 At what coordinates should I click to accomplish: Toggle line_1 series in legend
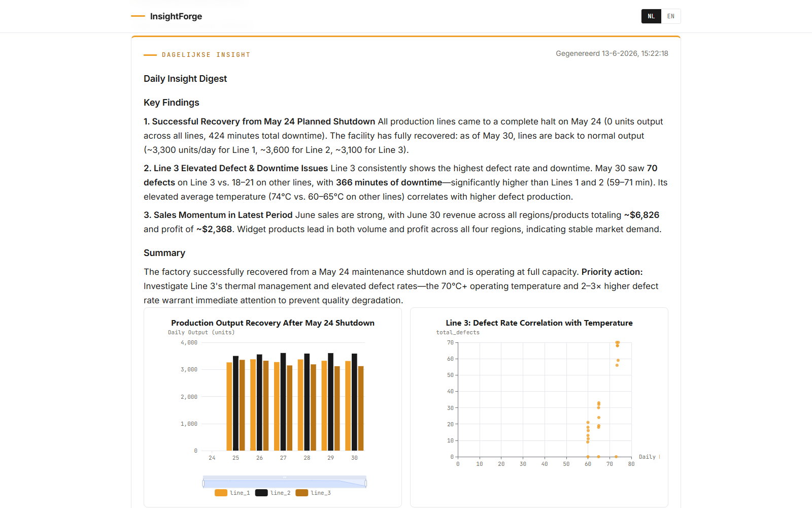(232, 493)
